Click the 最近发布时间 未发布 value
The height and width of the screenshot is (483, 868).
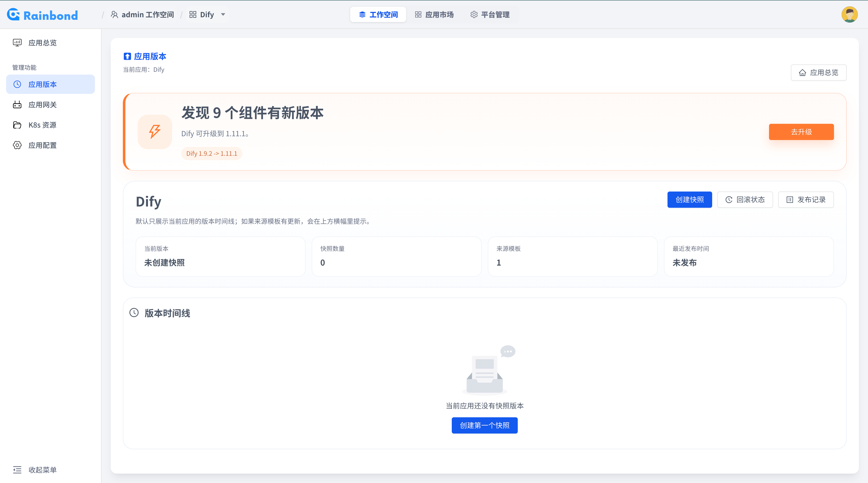pyautogui.click(x=684, y=263)
